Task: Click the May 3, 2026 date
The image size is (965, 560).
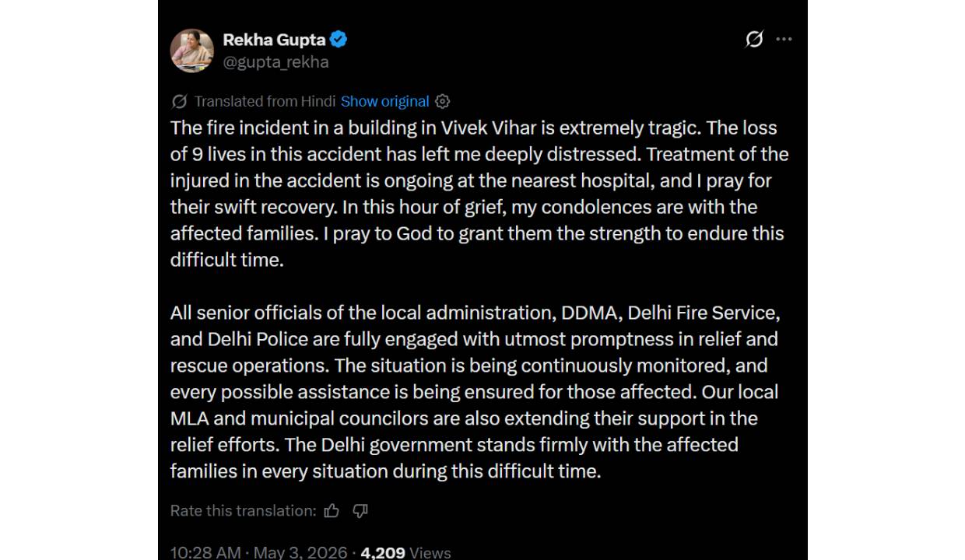Action: coord(300,552)
